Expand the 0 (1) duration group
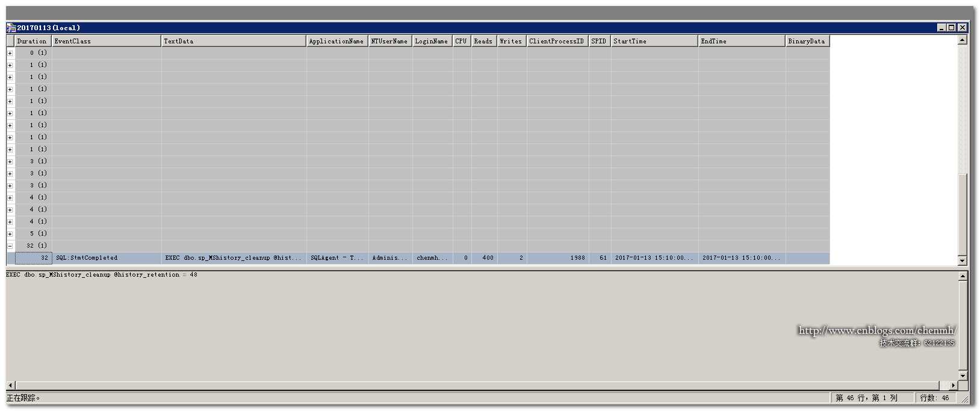The height and width of the screenshot is (411, 980). (x=10, y=53)
